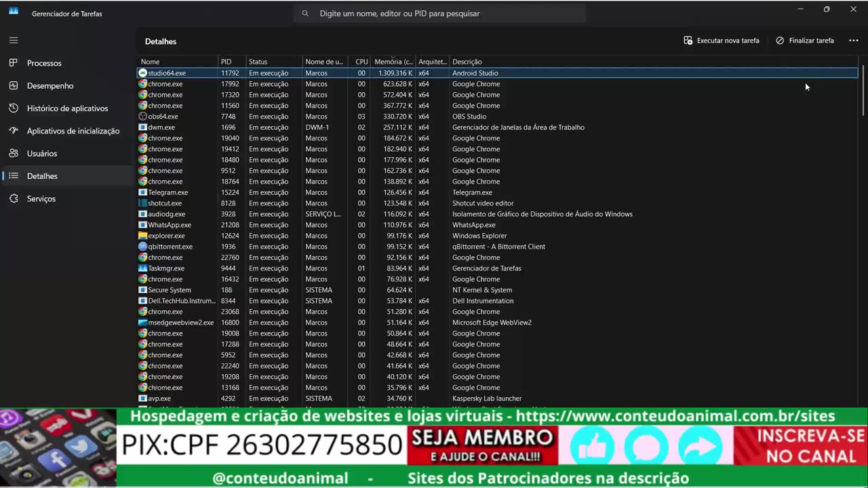Click the Dell Instrumentation description text
The width and height of the screenshot is (868, 488).
click(483, 301)
